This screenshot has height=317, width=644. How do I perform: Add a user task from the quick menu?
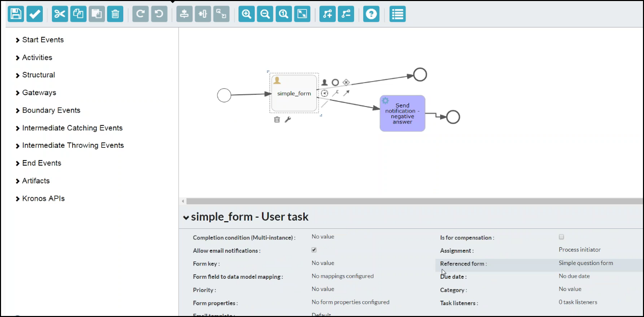point(325,82)
